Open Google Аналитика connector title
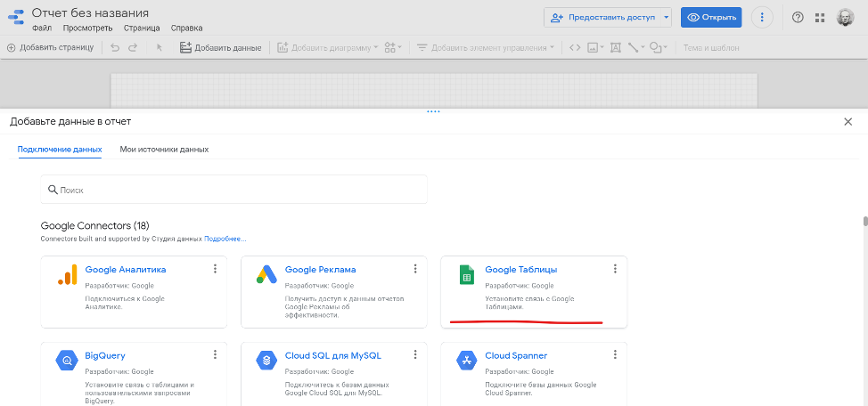This screenshot has width=868, height=406. [126, 270]
